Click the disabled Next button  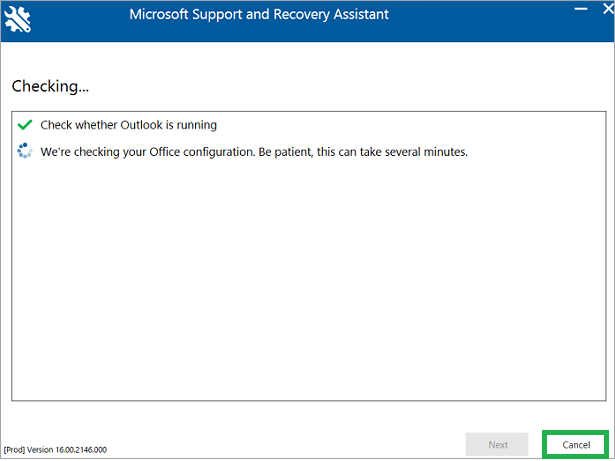click(497, 445)
